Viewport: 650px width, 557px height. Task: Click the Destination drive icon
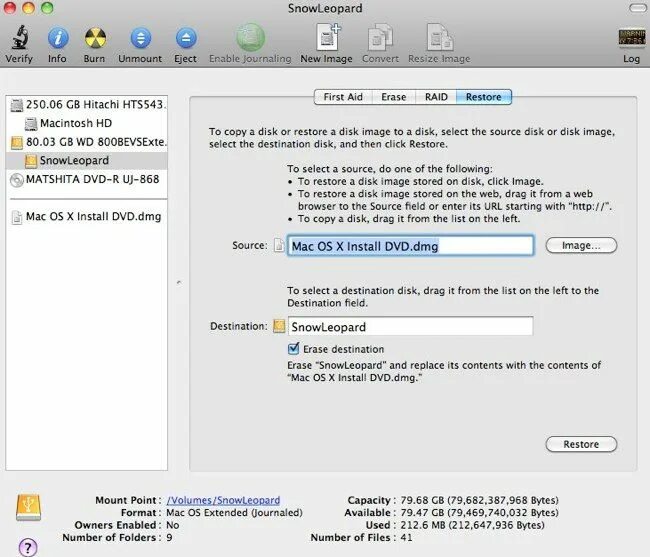tap(279, 326)
